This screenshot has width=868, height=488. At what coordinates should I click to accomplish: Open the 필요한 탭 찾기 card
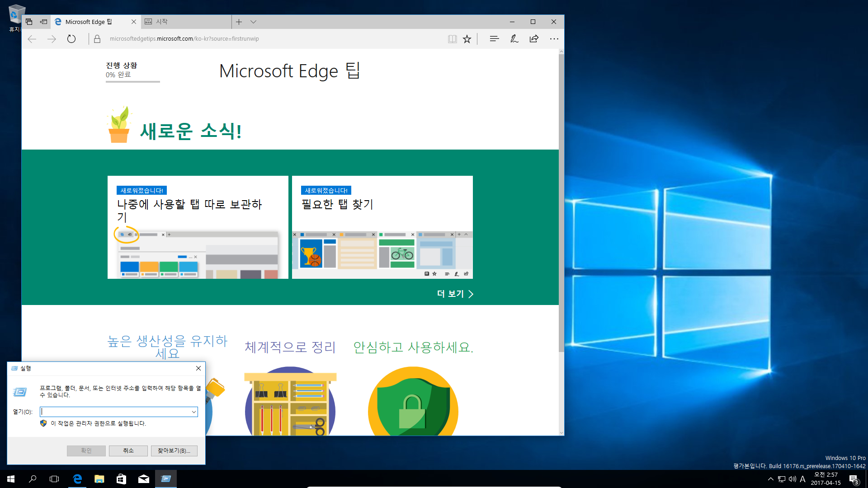tap(382, 227)
